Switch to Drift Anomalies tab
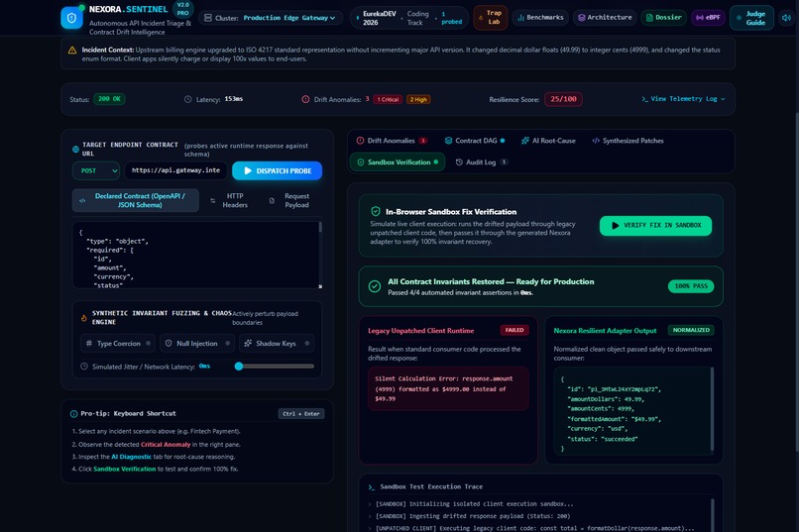This screenshot has height=532, width=799. pos(392,141)
